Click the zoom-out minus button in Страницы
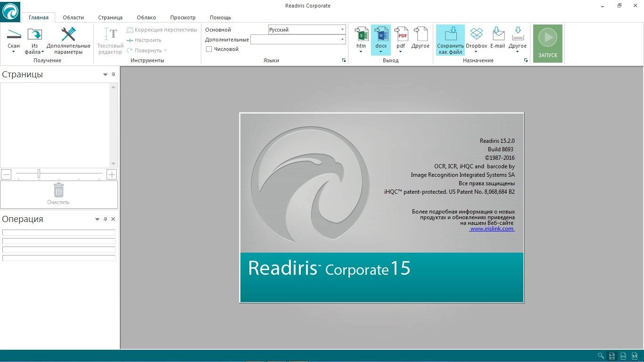Viewport: 644px width, 362px height. pos(6,174)
